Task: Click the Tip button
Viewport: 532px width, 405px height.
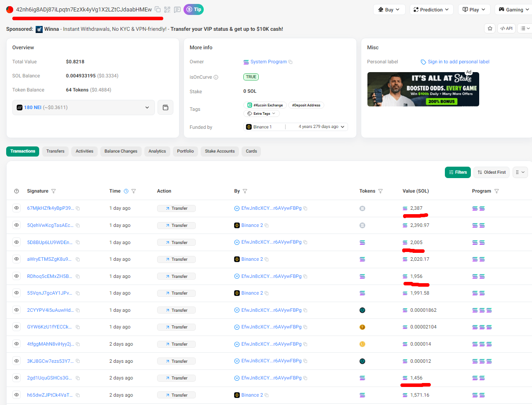Action: tap(194, 9)
